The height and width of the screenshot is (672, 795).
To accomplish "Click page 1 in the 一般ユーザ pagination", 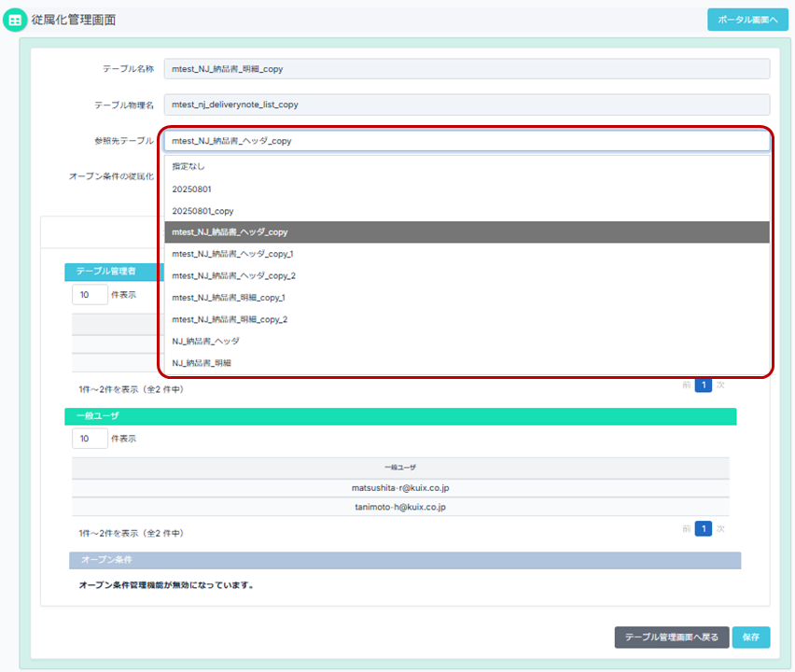I will 704,528.
